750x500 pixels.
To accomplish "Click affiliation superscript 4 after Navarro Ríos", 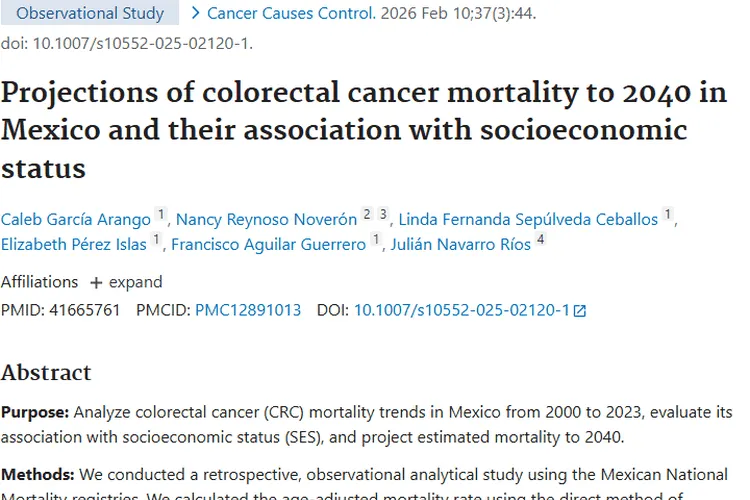I will [x=541, y=240].
